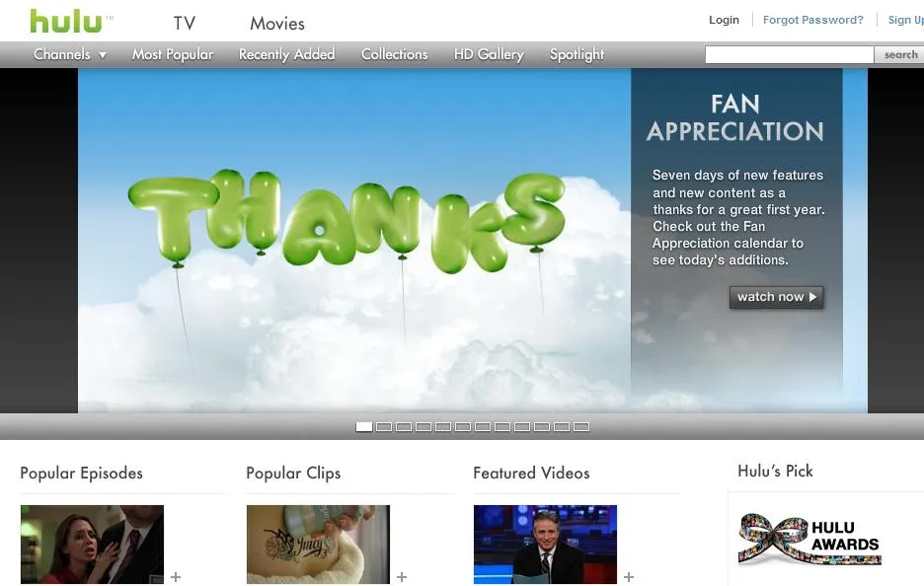Select the seventh carousel slide indicator

pyautogui.click(x=483, y=427)
